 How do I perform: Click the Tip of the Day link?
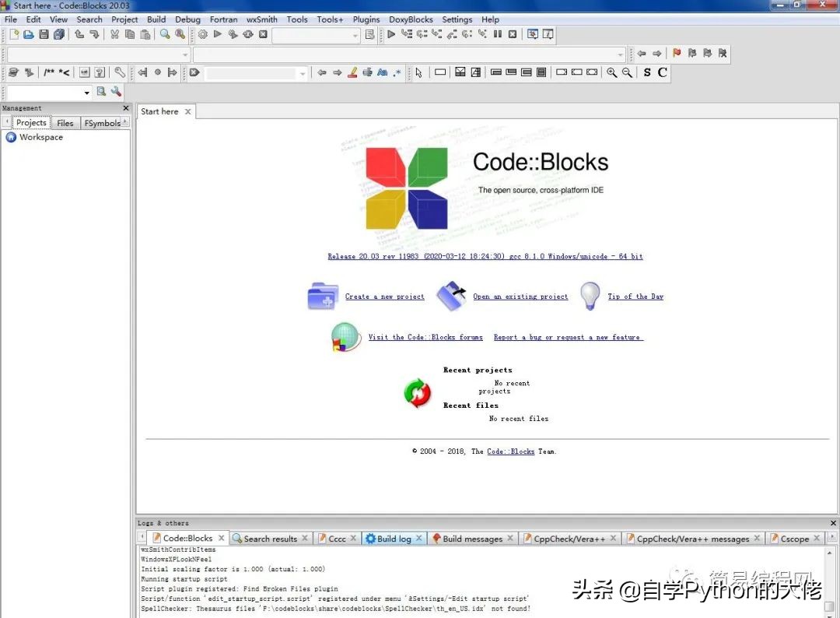coord(635,297)
